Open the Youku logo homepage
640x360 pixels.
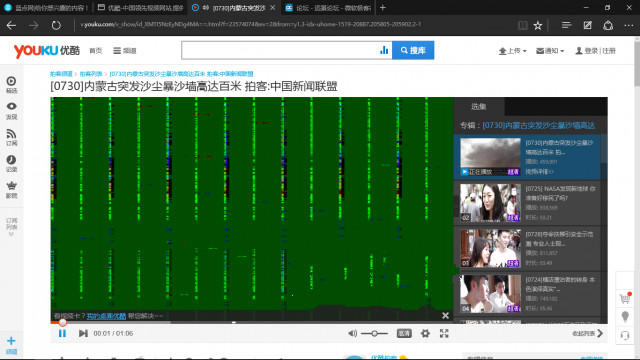[x=47, y=51]
